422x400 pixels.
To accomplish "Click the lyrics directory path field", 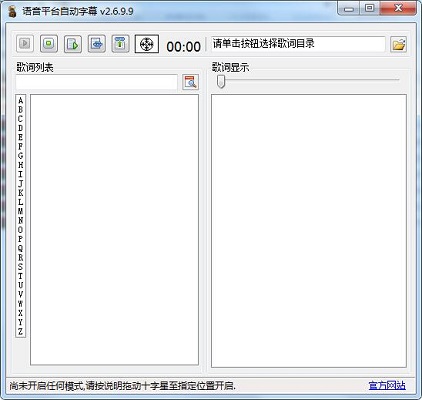I will point(298,44).
